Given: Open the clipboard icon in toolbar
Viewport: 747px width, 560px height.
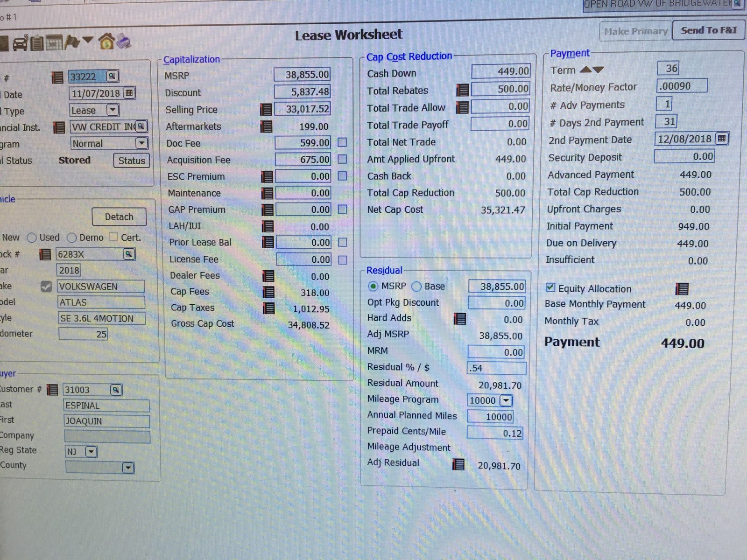Looking at the screenshot, I should tap(37, 43).
